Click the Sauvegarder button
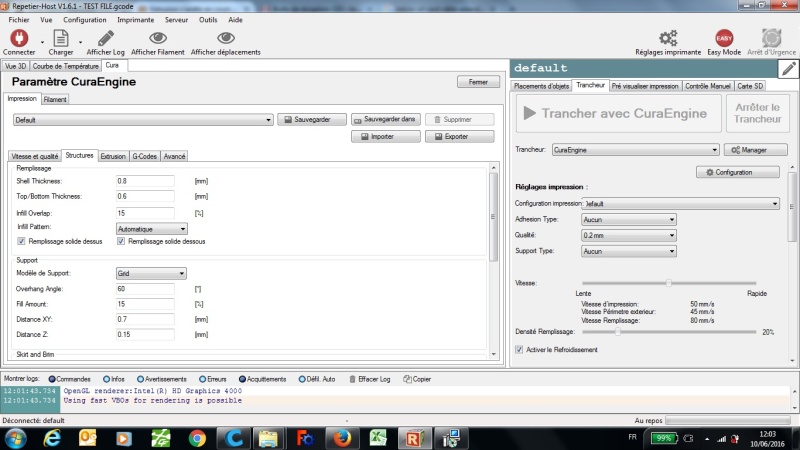Viewport: 800px width, 450px height. click(312, 119)
